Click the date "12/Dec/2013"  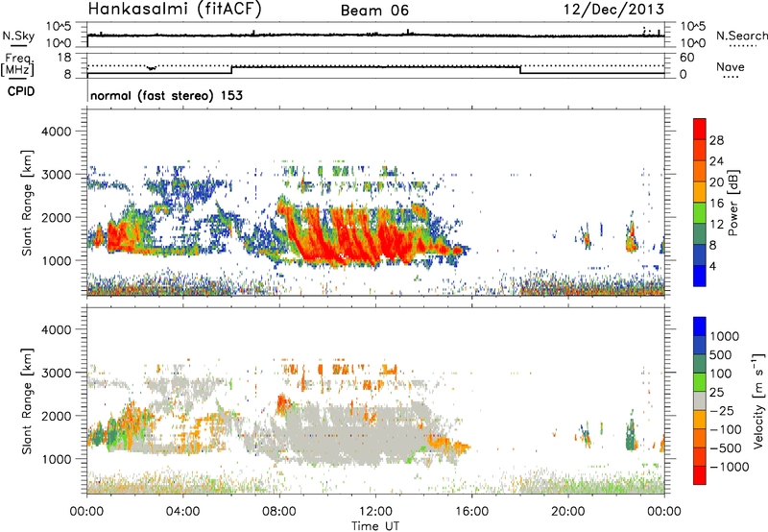613,10
